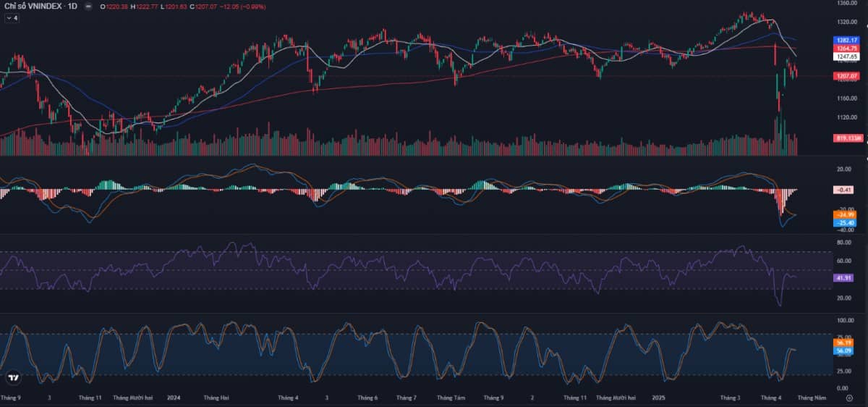Click the 1320.00 price scale label

pos(846,22)
